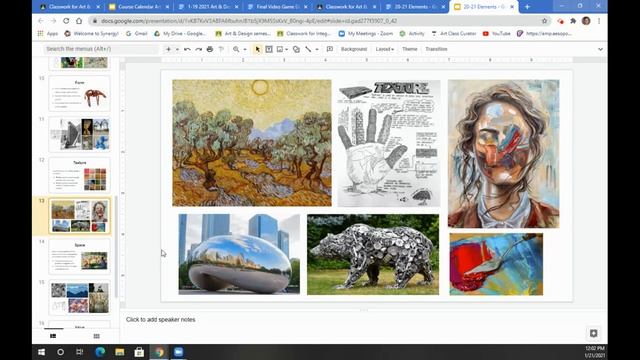Select the text box tool
This screenshot has height=360, width=640.
(x=269, y=49)
